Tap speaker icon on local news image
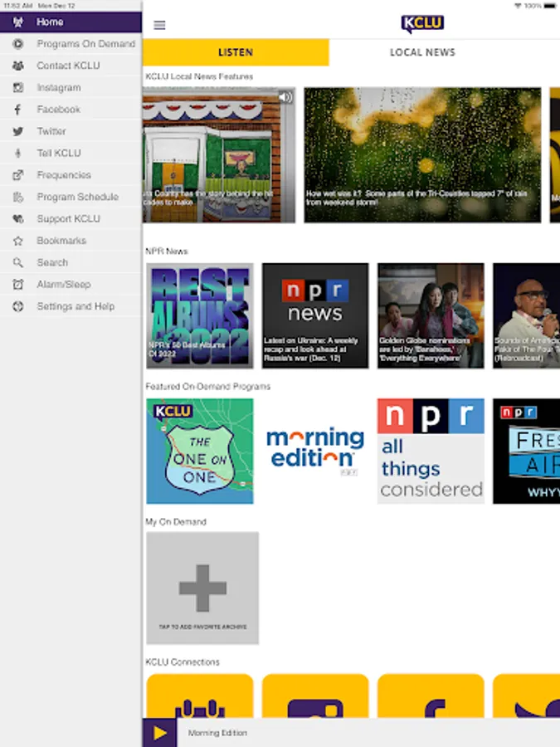The height and width of the screenshot is (747, 560). pos(285,97)
